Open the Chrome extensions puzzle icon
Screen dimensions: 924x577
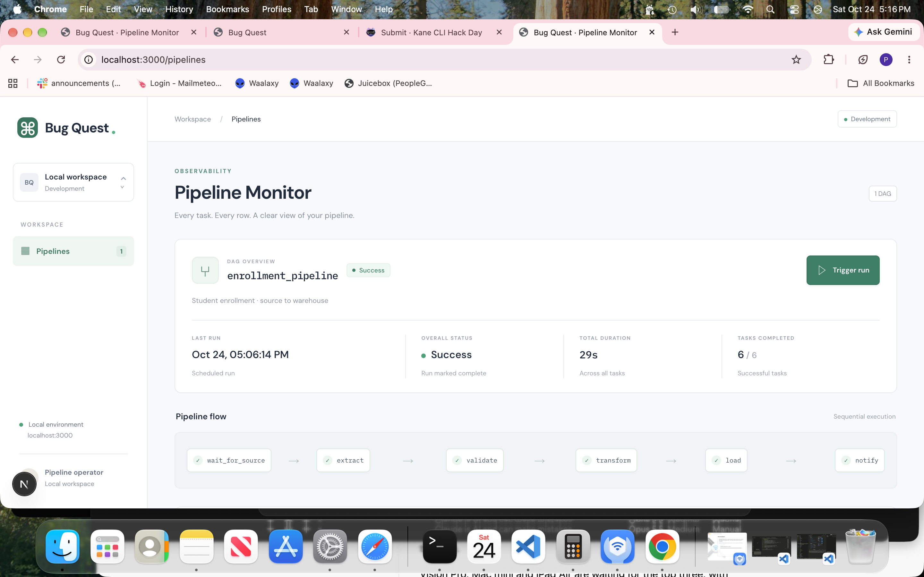coord(828,60)
